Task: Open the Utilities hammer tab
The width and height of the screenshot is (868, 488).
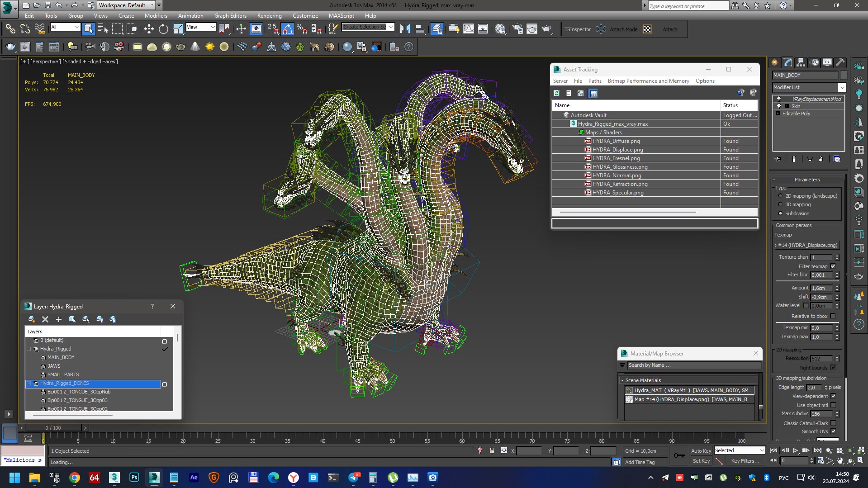Action: tap(840, 62)
